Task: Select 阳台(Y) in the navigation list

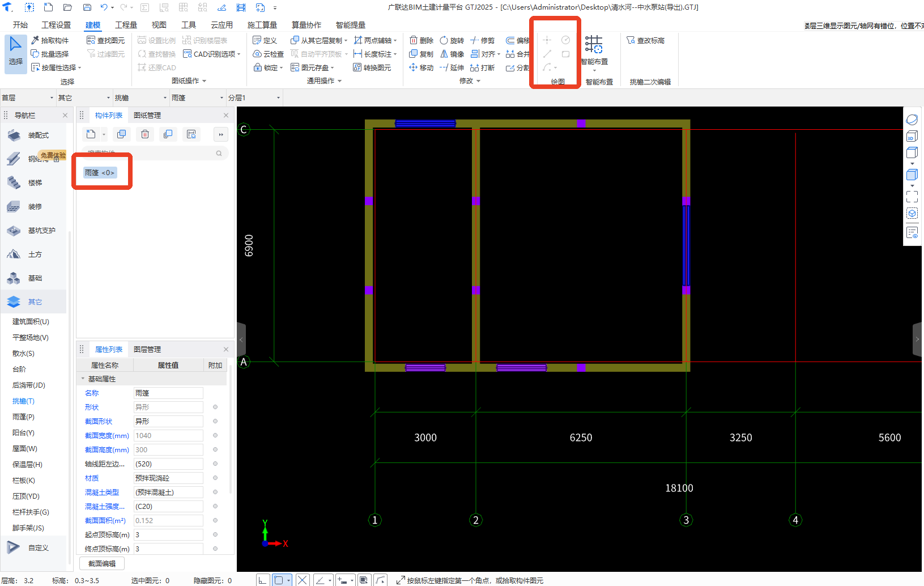Action: pyautogui.click(x=23, y=432)
